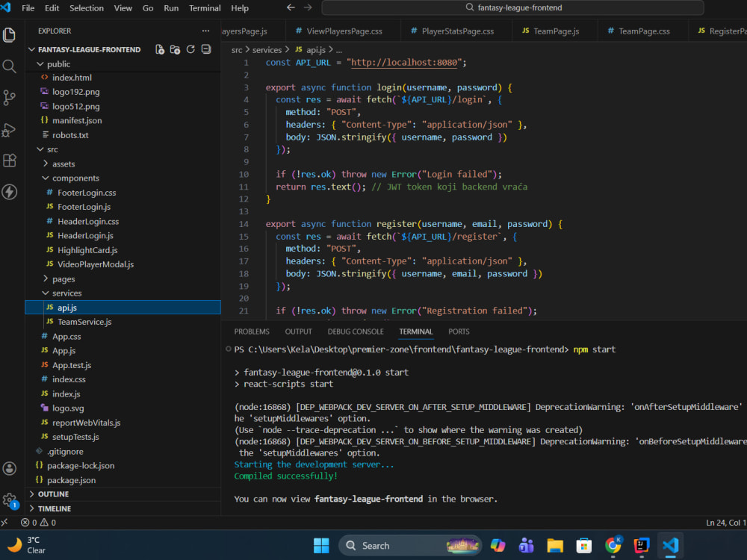Open the File menu
Viewport: 747px width, 560px height.
28,8
